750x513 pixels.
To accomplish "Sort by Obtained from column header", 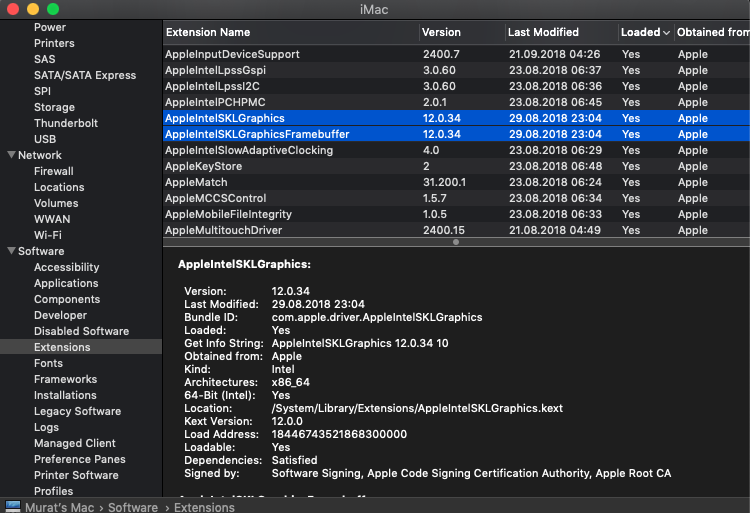I will tap(712, 33).
